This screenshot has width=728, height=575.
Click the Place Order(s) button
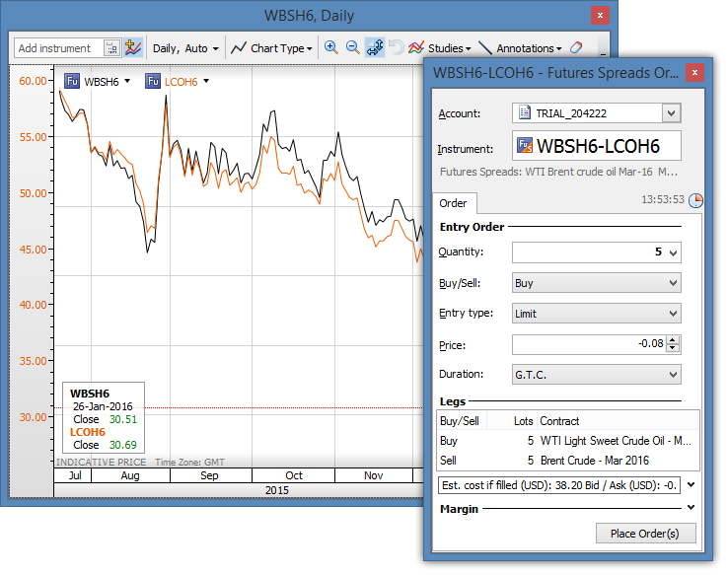click(x=645, y=534)
